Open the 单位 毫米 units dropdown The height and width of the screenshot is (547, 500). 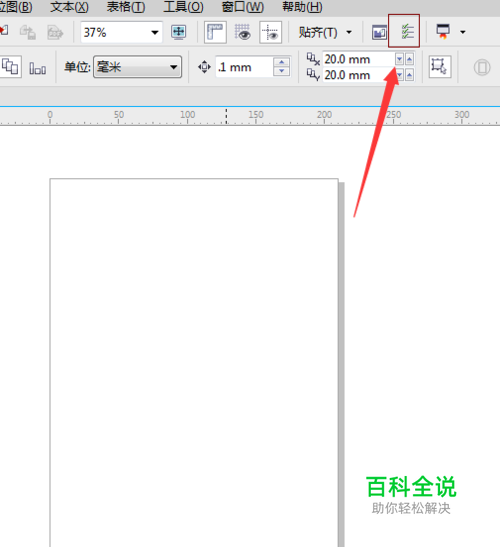pos(137,67)
